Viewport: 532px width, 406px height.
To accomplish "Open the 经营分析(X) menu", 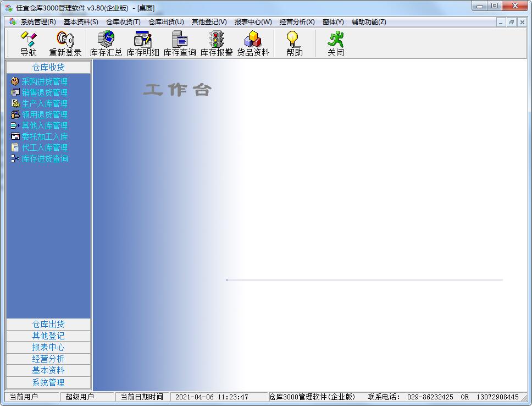I will tap(297, 22).
